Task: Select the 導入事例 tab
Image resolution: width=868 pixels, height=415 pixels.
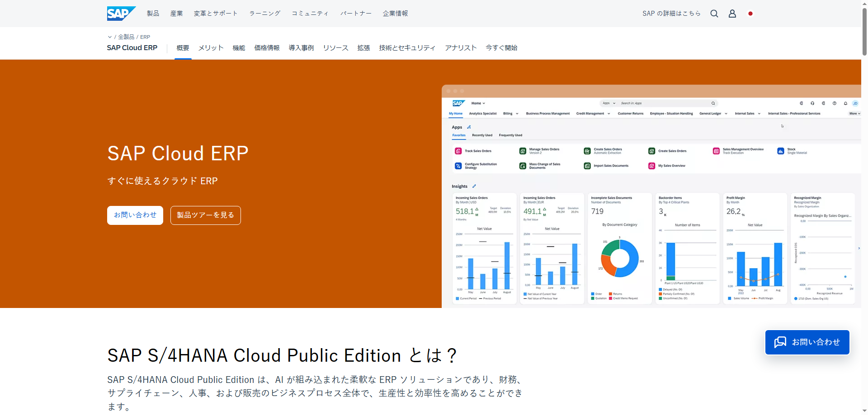Action: 301,48
